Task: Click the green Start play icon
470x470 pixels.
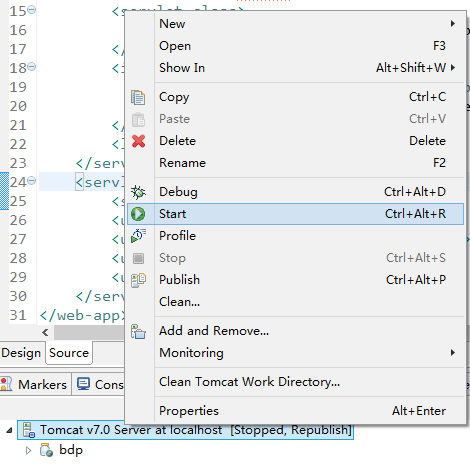Action: click(138, 214)
